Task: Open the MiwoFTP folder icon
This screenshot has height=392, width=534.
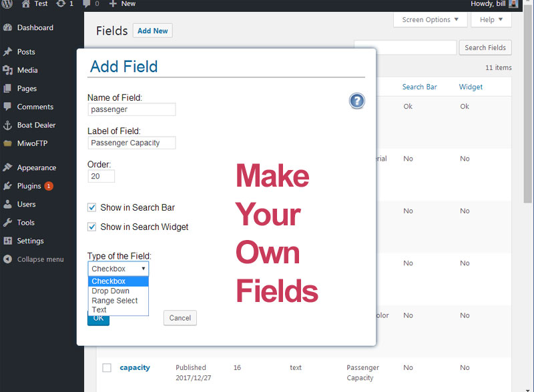Action: tap(7, 143)
